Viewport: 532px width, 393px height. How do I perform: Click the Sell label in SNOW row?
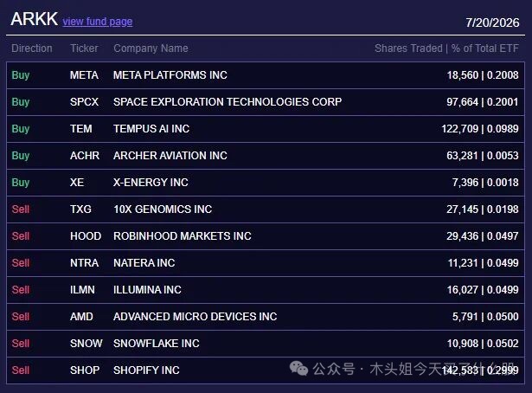(x=21, y=343)
